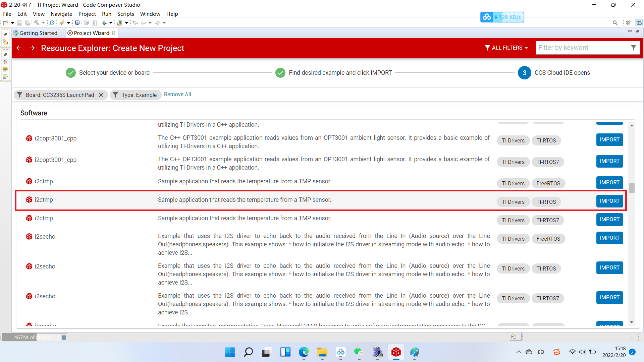Click the heap garbage collector trash icon
This screenshot has width=644, height=362.
coord(64,337)
